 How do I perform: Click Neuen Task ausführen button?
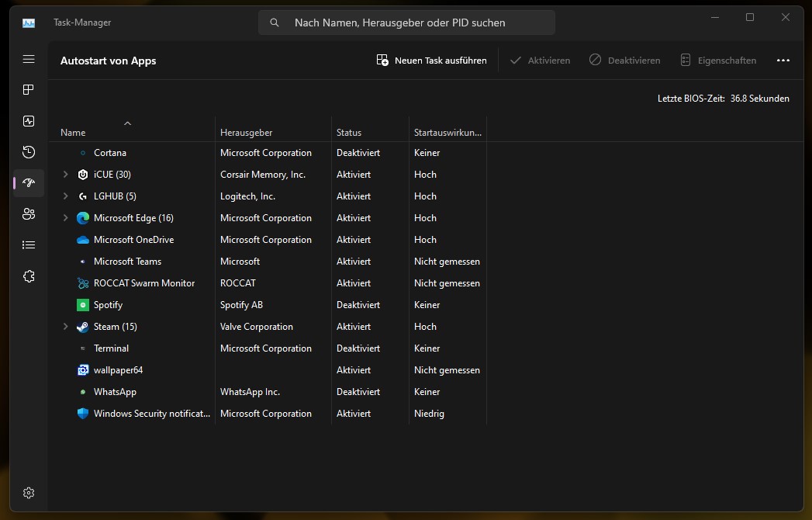pyautogui.click(x=431, y=60)
